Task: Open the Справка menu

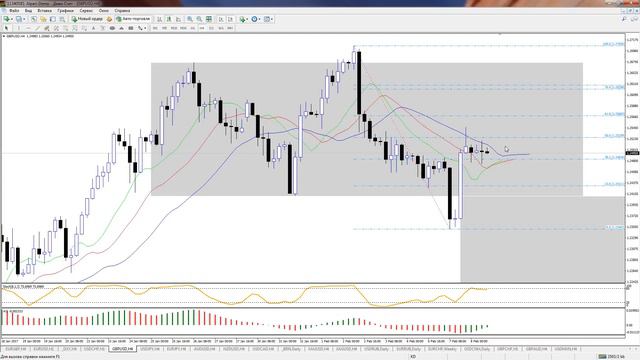Action: point(122,11)
